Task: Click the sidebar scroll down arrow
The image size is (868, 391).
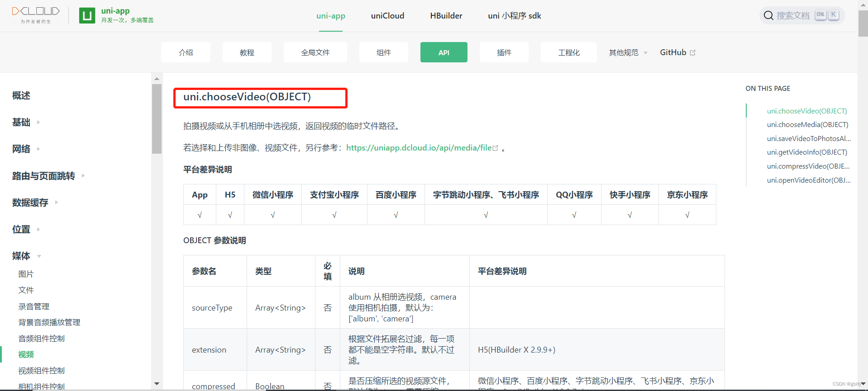Action: (x=157, y=384)
